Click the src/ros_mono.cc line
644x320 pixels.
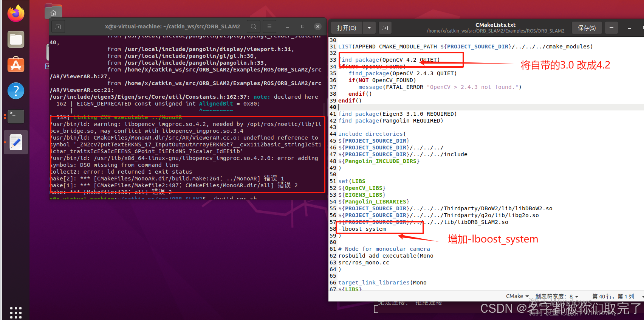[364, 263]
